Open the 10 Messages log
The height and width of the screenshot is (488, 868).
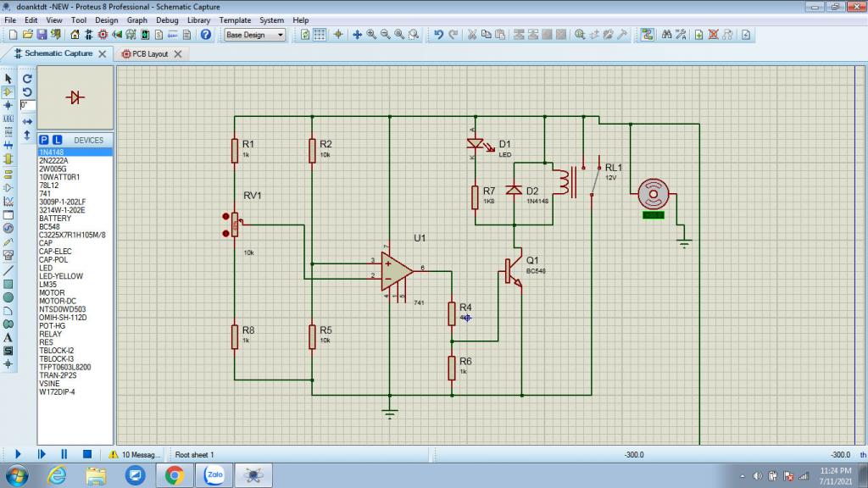click(132, 455)
